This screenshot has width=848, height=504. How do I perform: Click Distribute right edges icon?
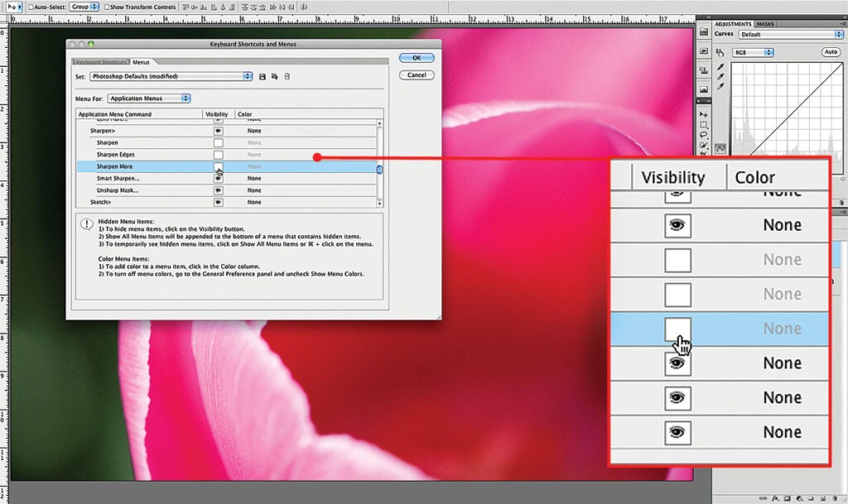click(x=291, y=7)
